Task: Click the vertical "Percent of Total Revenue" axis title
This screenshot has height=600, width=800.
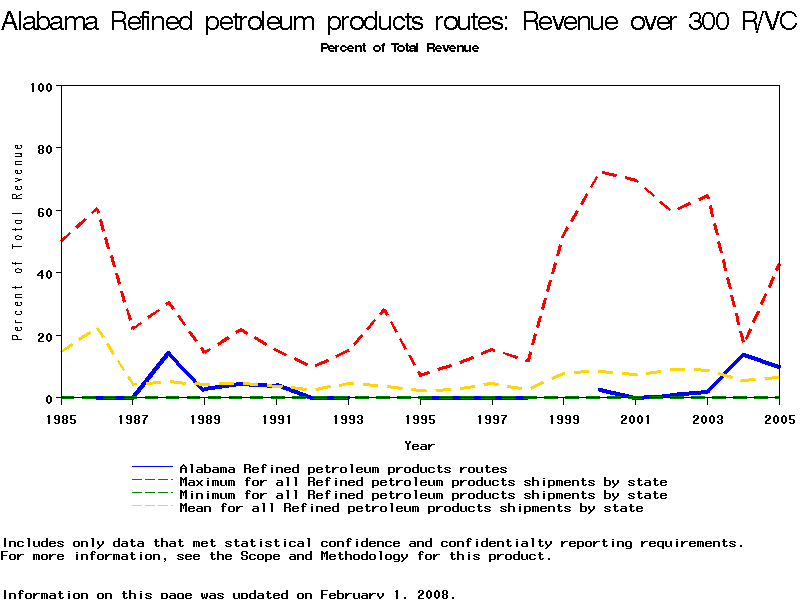Action: click(17, 242)
